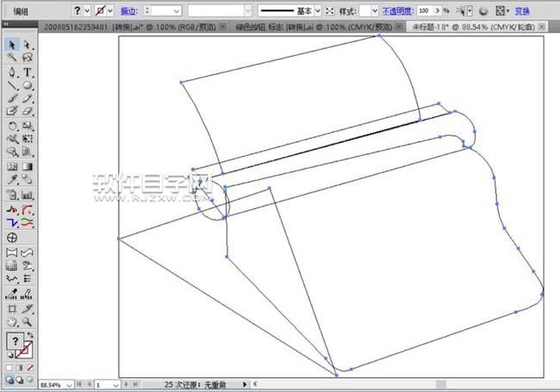560x392 pixels.
Task: Pick the Shape Builder tool
Action: click(12, 152)
